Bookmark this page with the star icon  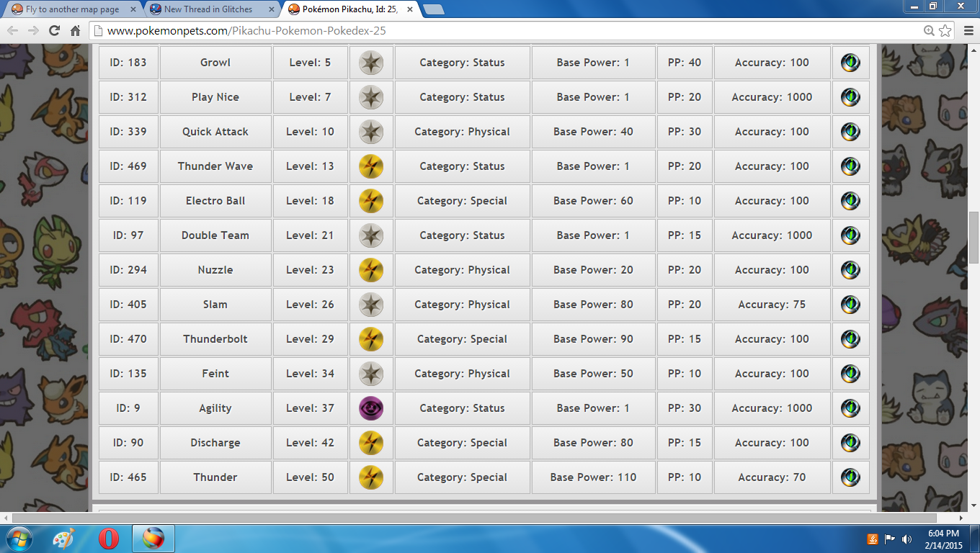point(944,30)
